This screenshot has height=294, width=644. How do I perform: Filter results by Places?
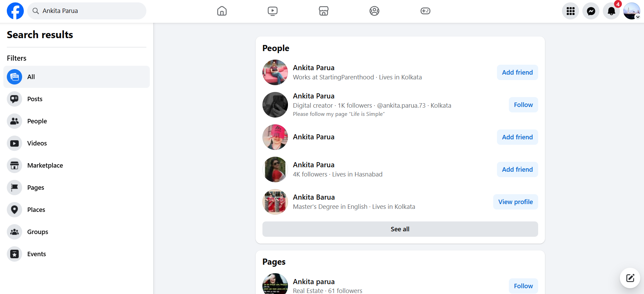[77, 210]
